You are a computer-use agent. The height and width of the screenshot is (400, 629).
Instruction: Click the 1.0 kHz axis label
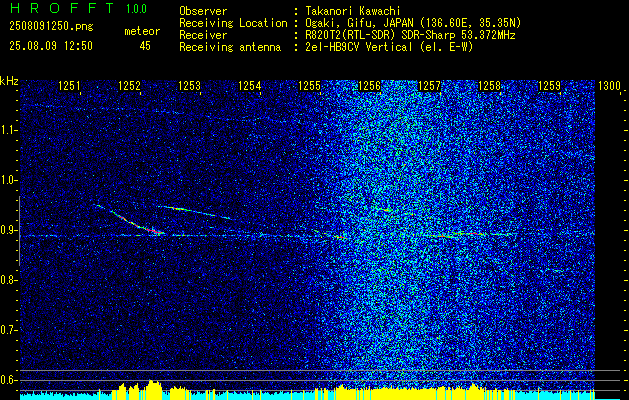(8, 180)
